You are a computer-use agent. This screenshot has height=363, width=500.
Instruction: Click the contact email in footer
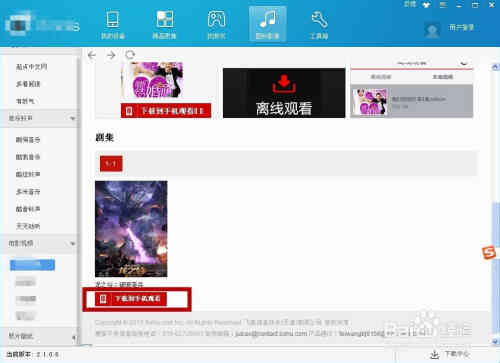(x=271, y=333)
